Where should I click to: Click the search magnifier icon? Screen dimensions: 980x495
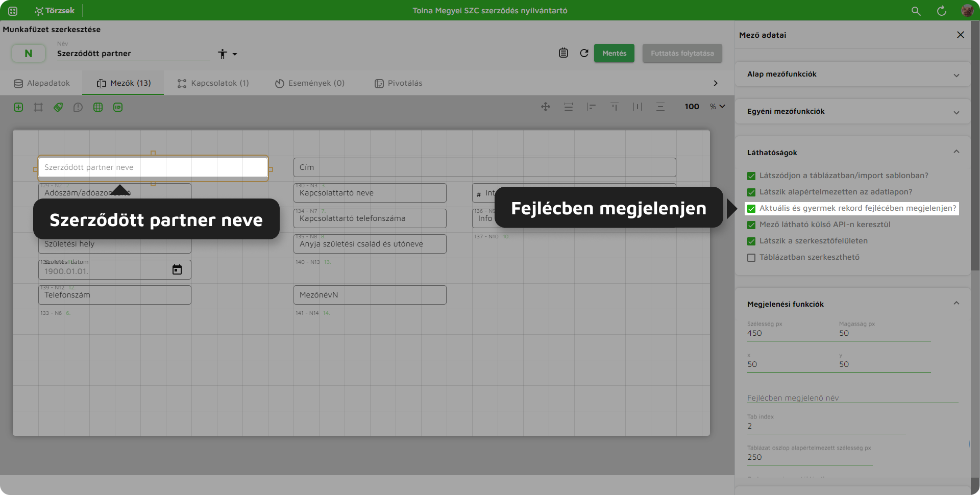pos(916,11)
